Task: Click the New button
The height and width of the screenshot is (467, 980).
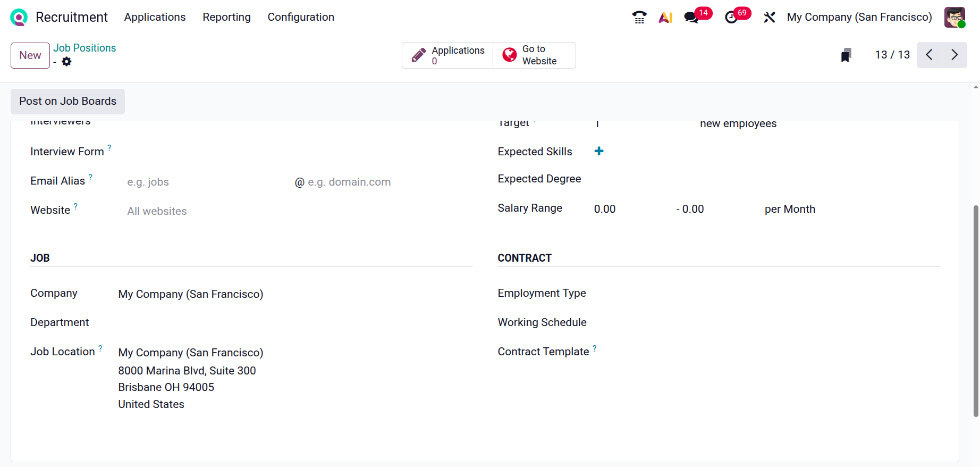Action: tap(30, 55)
